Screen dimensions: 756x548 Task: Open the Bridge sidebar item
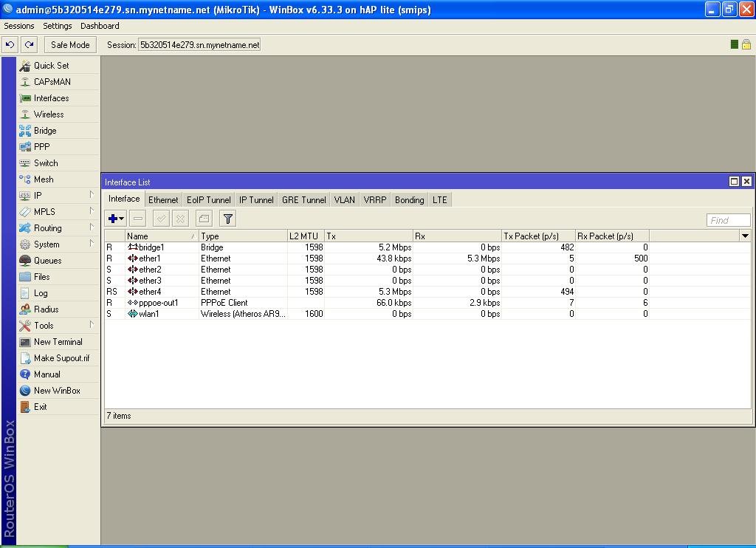[x=44, y=131]
